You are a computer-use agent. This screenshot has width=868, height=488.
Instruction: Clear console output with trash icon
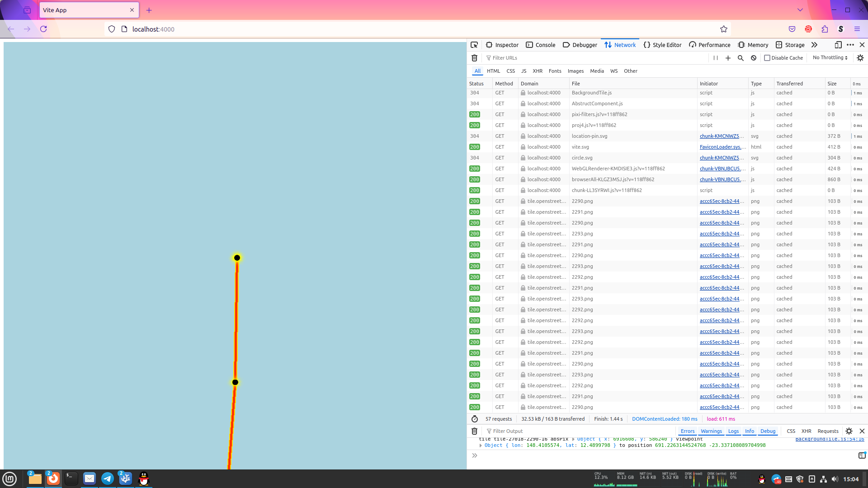pos(474,431)
